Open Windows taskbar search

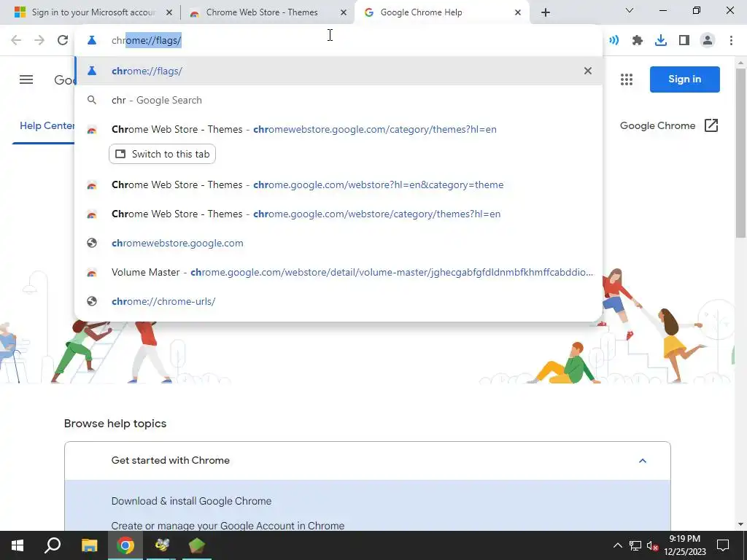[53, 545]
